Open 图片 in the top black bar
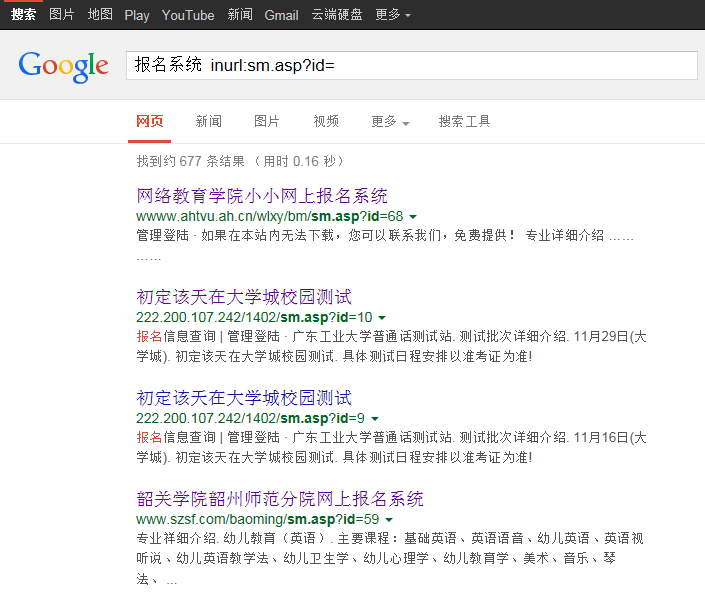Screen dimensions: 705x600 pyautogui.click(x=62, y=14)
